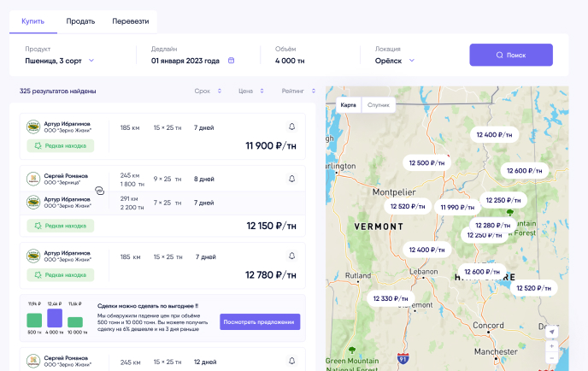This screenshot has height=371, width=588.
Task: Click Посмотреть предложения button
Action: tap(260, 321)
